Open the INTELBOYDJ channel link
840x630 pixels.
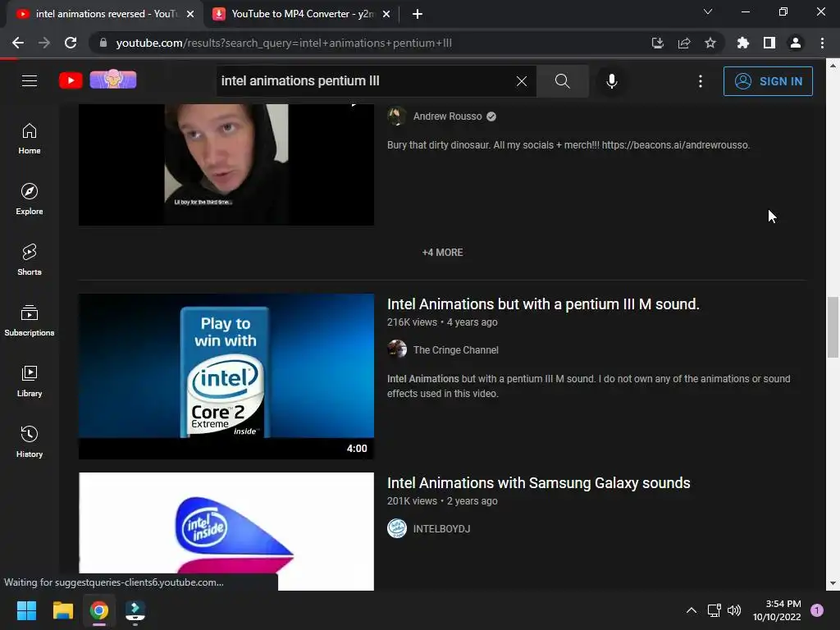[442, 529]
